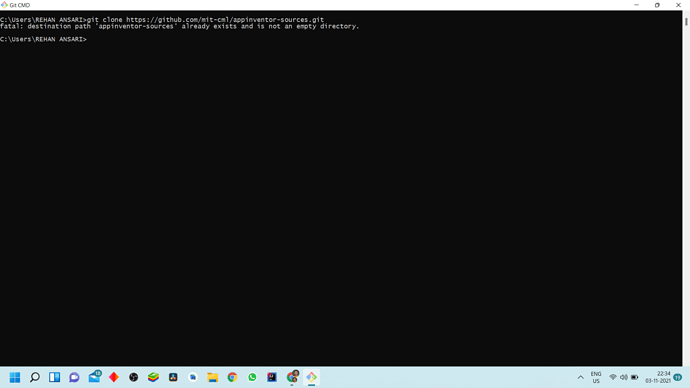Switch to Chrome profile window icon
690x388 pixels.
pos(292,377)
